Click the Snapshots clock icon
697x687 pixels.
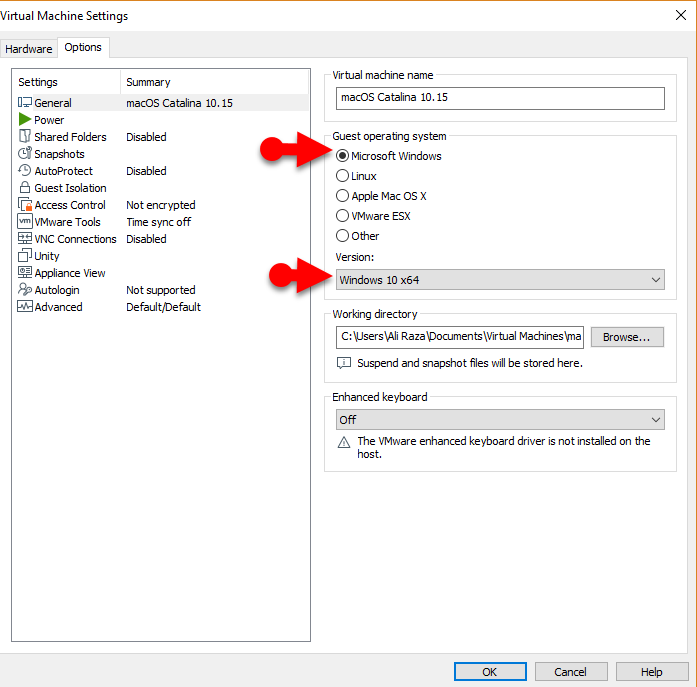click(x=25, y=154)
